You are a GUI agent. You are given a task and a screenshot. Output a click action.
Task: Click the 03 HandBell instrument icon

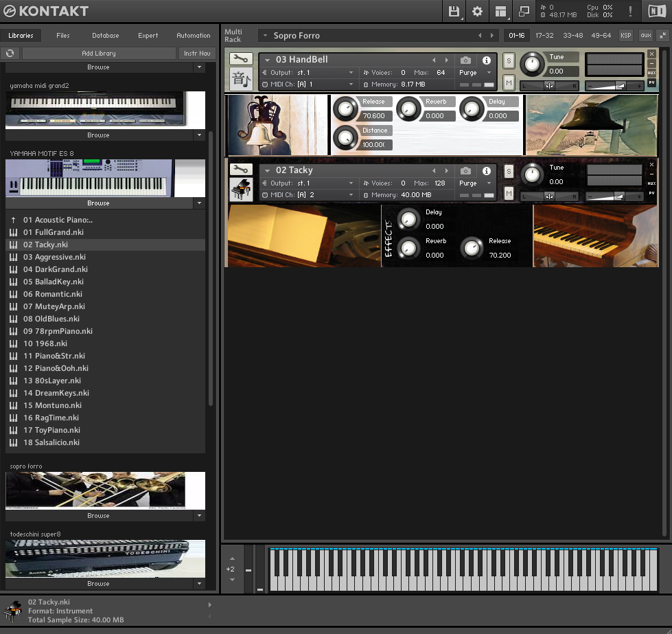click(241, 79)
